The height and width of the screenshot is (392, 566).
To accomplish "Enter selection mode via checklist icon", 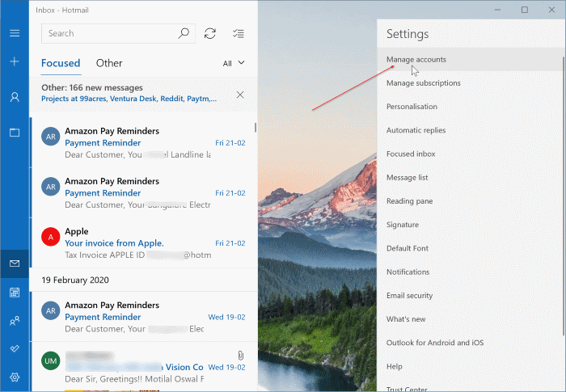I will click(x=239, y=34).
